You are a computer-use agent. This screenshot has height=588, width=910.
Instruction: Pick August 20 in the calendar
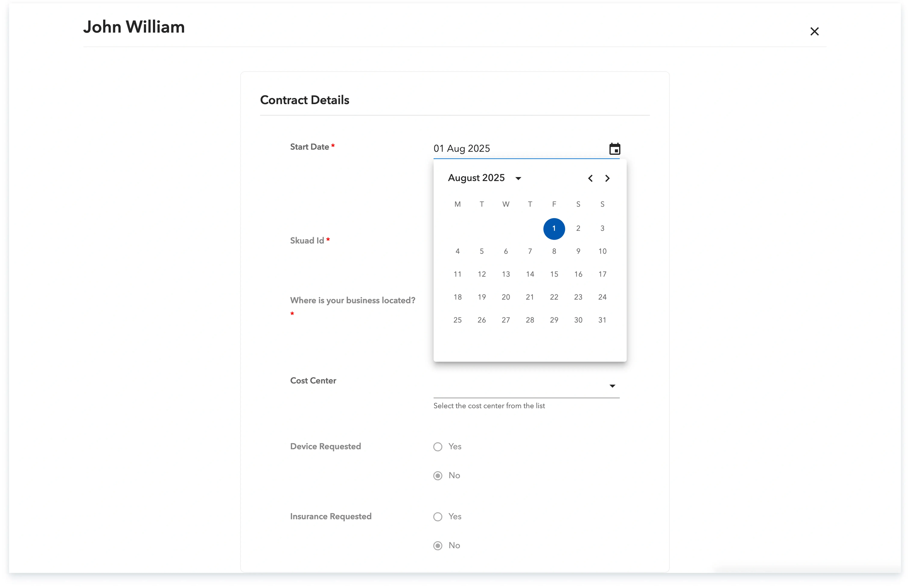click(506, 297)
